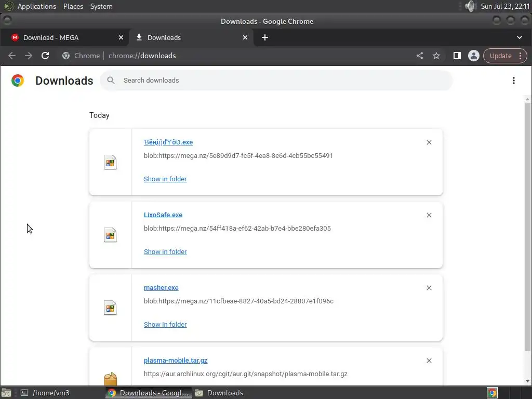Image resolution: width=532 pixels, height=399 pixels.
Task: Open the ВёніņɗƳõʋ.exe file link
Action: click(x=168, y=142)
